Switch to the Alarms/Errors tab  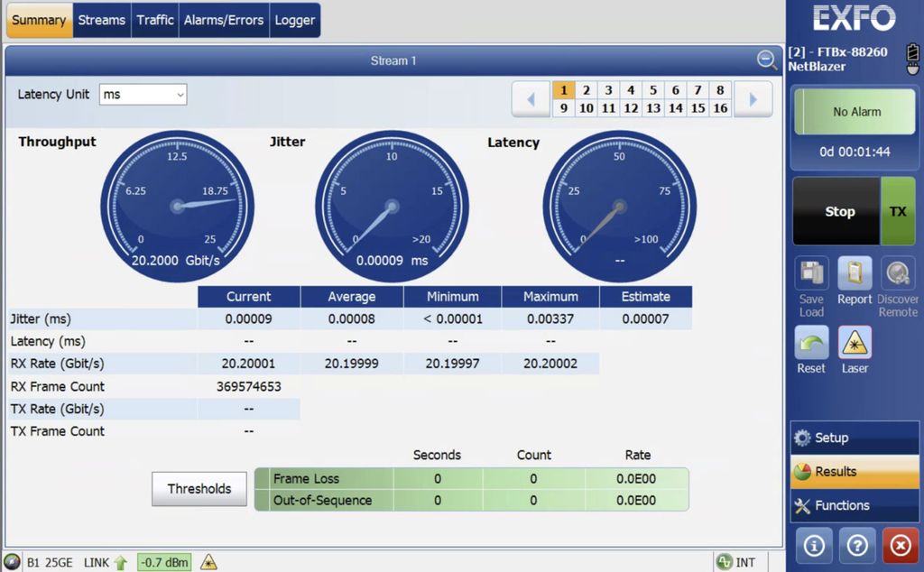point(224,20)
